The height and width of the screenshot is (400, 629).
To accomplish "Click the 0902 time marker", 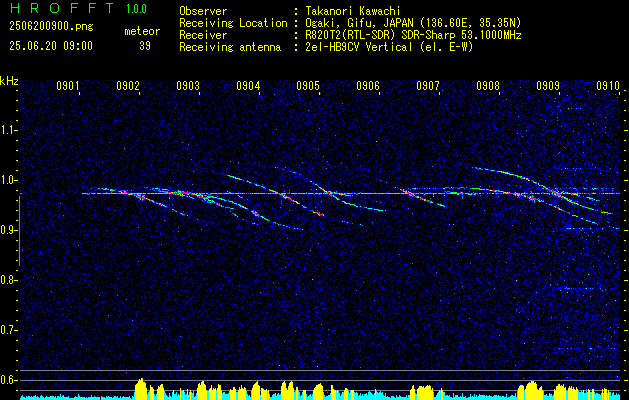I will click(128, 86).
